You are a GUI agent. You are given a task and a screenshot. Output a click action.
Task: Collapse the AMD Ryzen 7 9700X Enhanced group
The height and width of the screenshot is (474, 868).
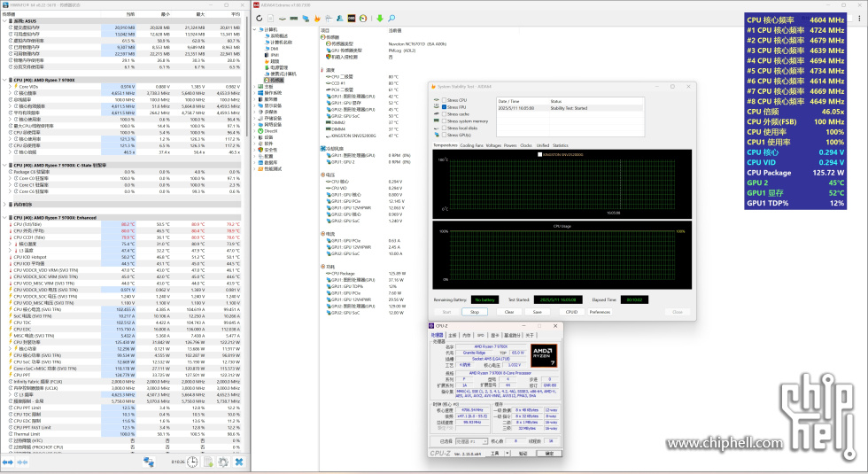4,218
